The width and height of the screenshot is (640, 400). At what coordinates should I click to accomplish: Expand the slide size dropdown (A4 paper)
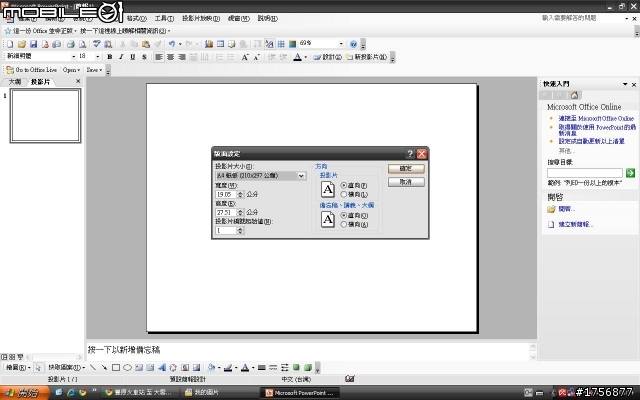pyautogui.click(x=301, y=176)
